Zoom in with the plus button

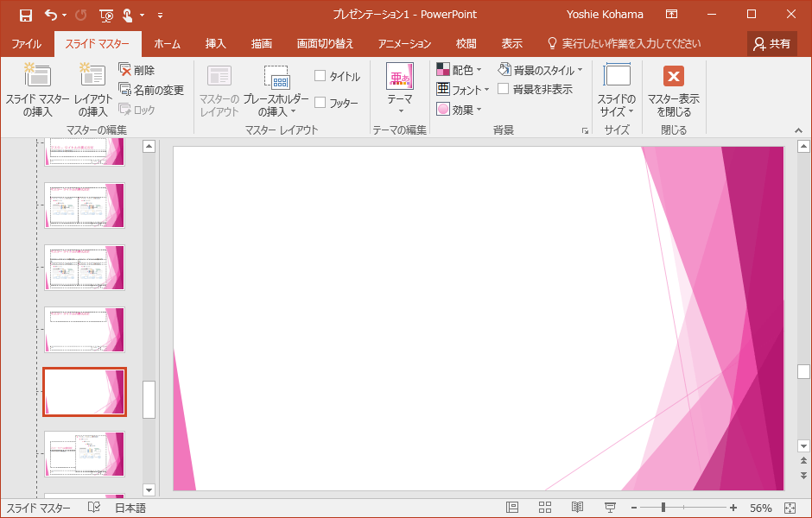click(733, 509)
